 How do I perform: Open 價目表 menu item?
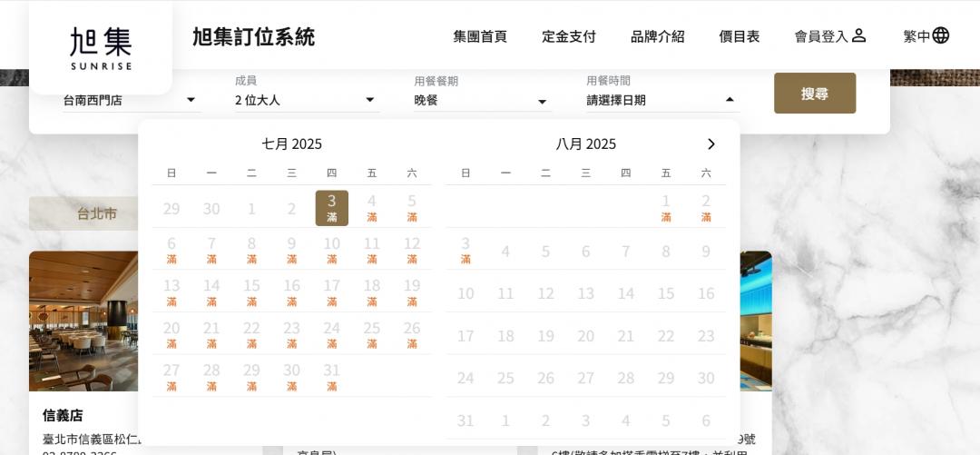point(740,37)
